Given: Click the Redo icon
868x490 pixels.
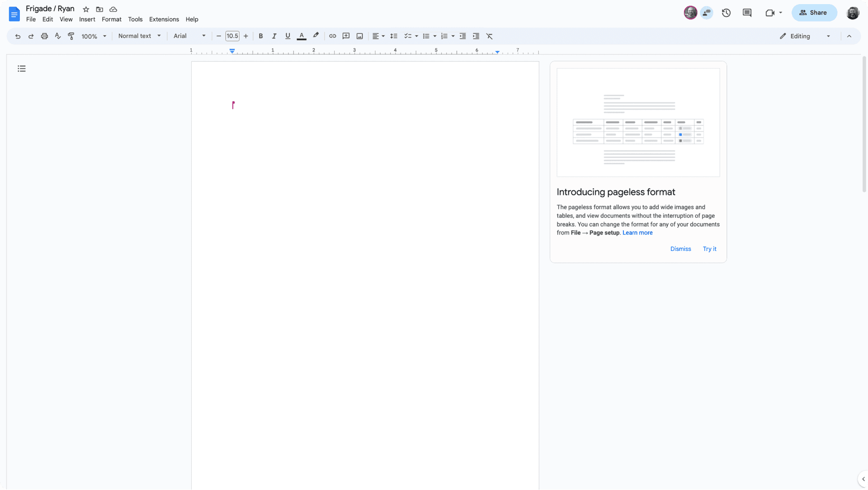Looking at the screenshot, I should point(31,36).
